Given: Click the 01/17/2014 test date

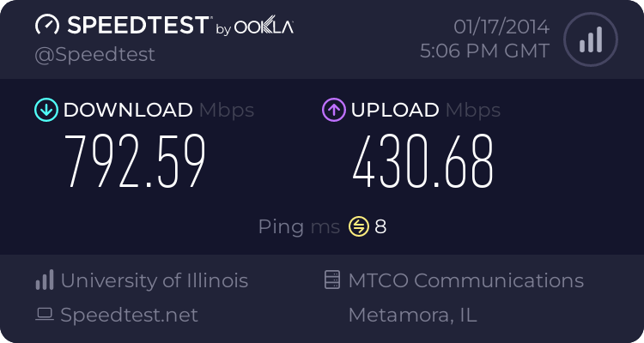Looking at the screenshot, I should (501, 27).
